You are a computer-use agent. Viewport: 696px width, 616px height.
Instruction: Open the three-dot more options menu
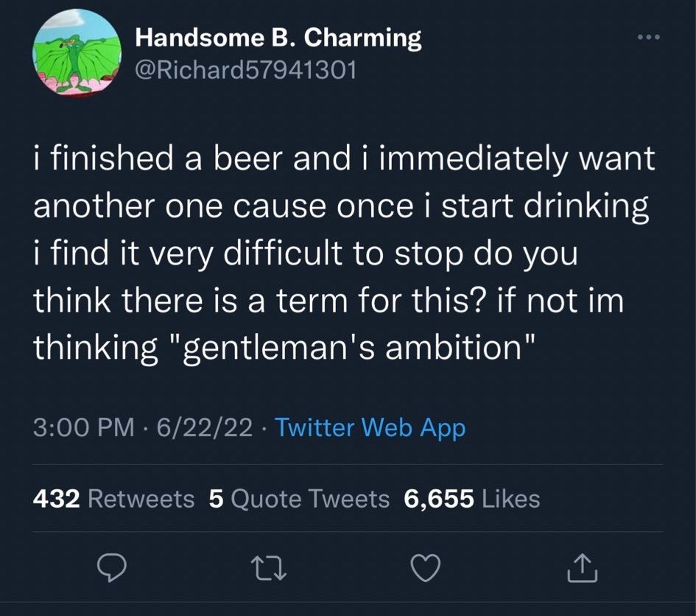point(649,38)
